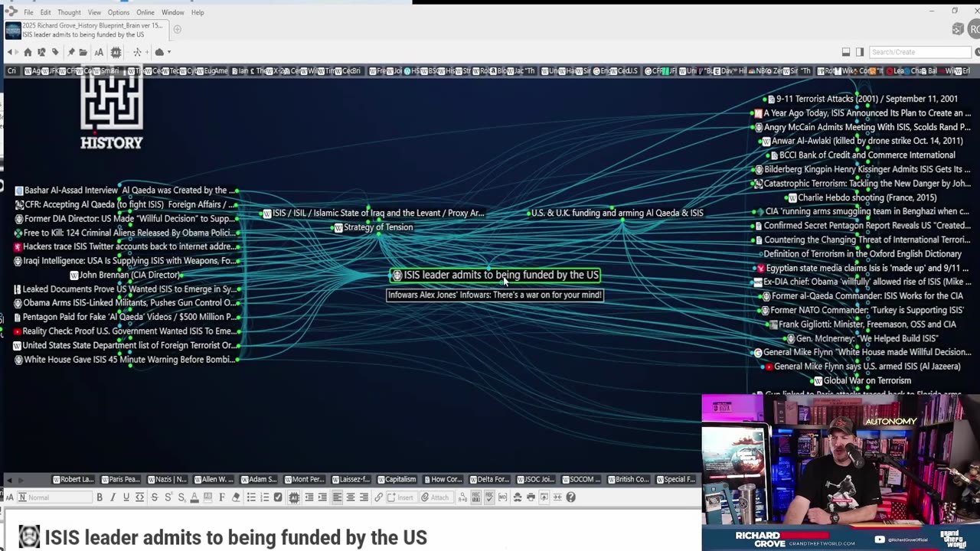Click the Attach button in notes toolbar
This screenshot has width=980, height=551.
(x=435, y=497)
